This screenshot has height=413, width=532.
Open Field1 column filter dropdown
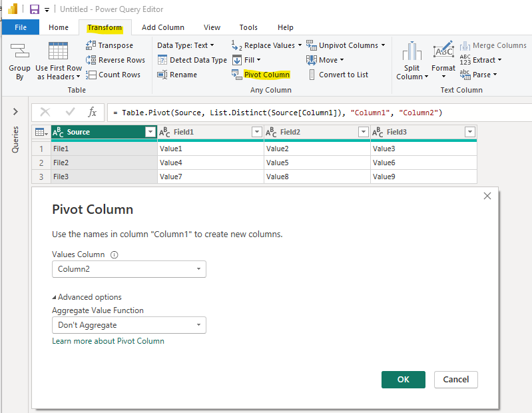pyautogui.click(x=257, y=132)
